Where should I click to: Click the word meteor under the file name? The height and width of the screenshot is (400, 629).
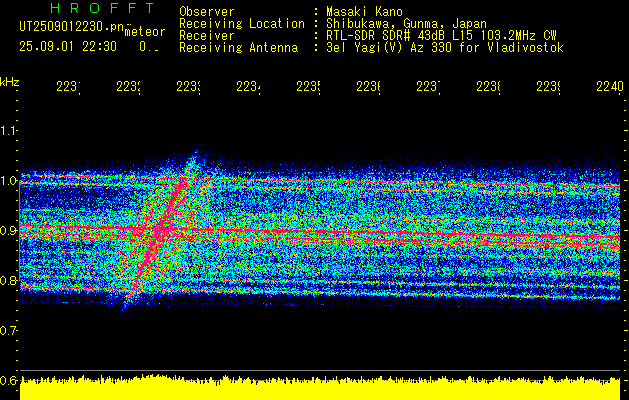pyautogui.click(x=145, y=32)
